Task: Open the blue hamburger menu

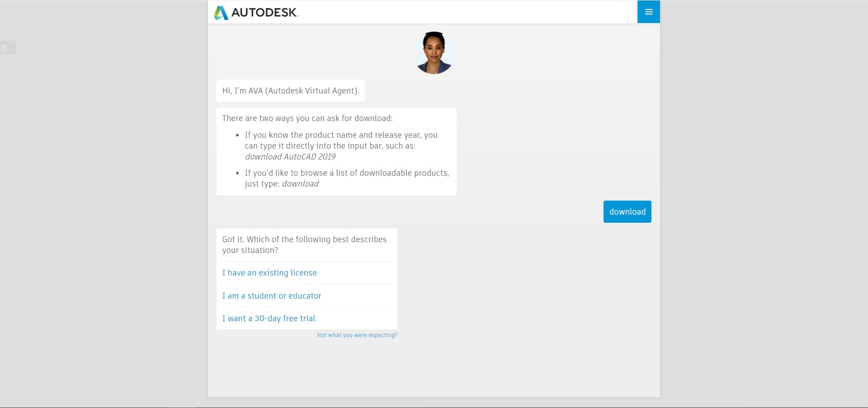Action: [648, 12]
